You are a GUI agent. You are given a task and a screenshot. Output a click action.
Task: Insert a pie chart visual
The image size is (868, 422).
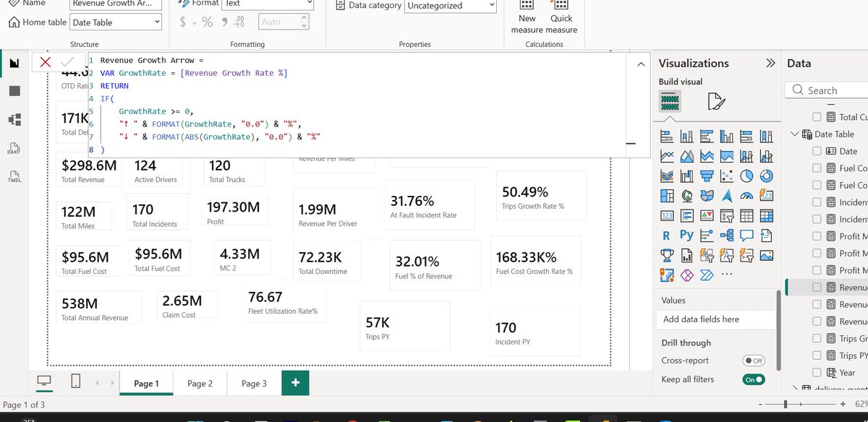point(746,176)
